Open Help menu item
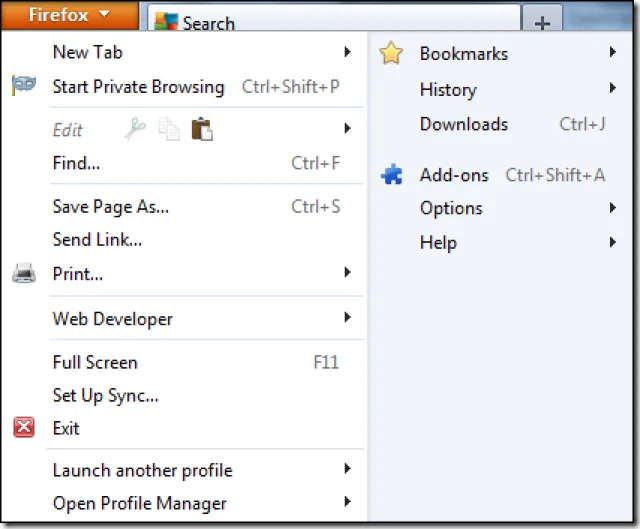The image size is (640, 529). click(x=500, y=243)
